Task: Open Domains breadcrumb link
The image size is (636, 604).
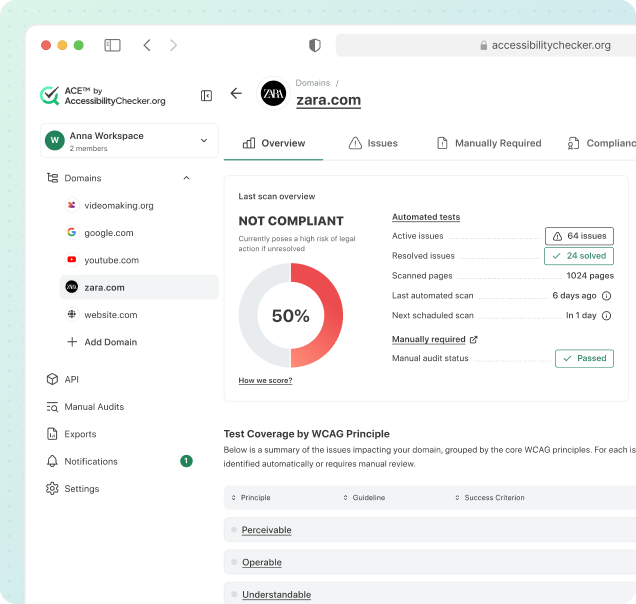Action: click(313, 83)
